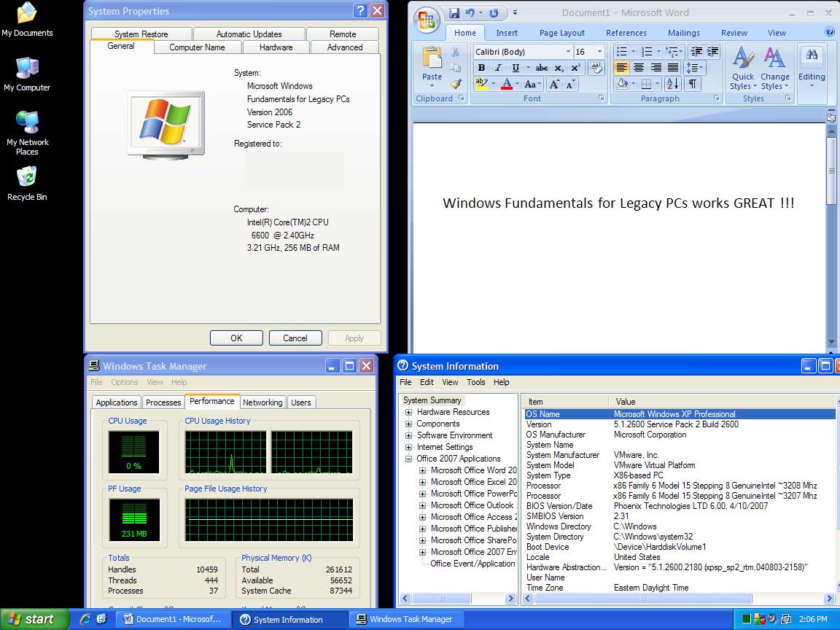Screen dimensions: 840x630
Task: Open the Editing binoculars menu
Action: click(x=812, y=69)
